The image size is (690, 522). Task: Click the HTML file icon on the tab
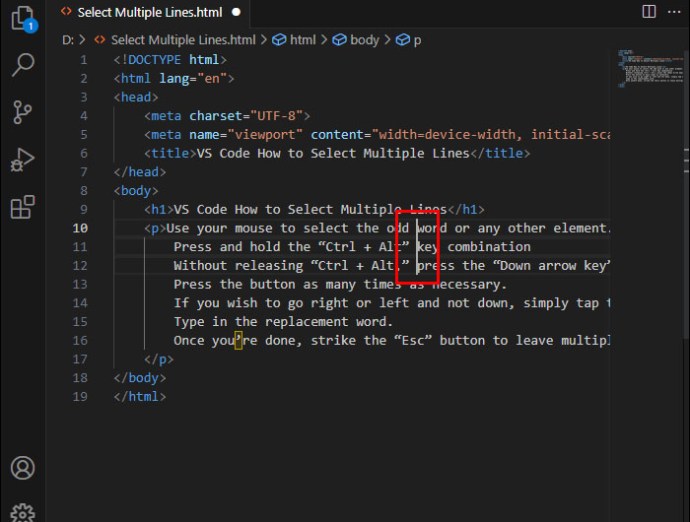(x=66, y=12)
